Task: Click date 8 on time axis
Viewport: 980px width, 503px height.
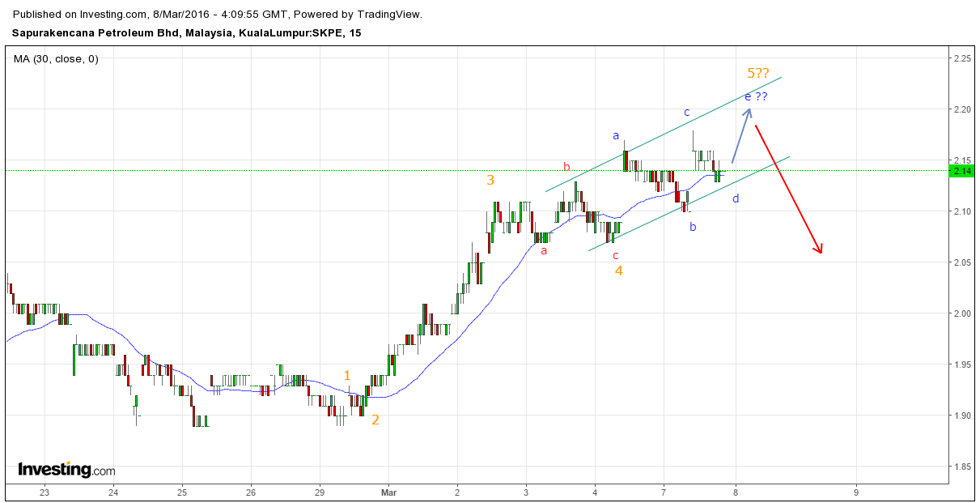Action: [x=735, y=492]
